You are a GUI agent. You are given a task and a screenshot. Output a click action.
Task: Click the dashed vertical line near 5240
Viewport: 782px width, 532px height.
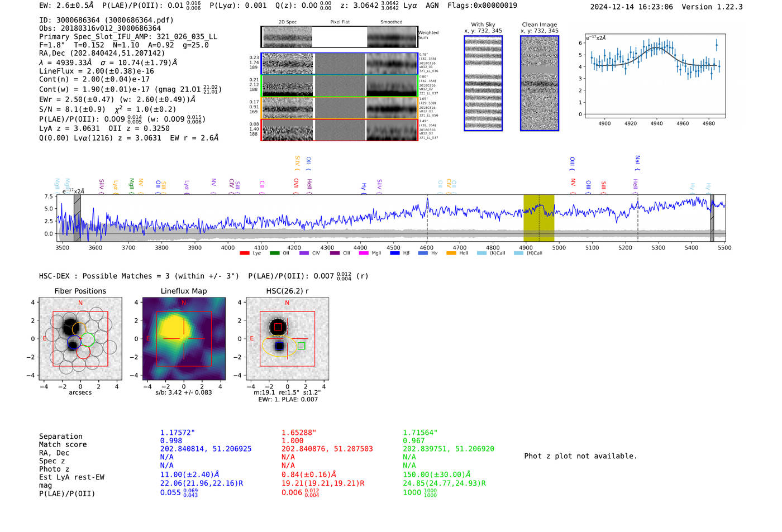click(638, 218)
